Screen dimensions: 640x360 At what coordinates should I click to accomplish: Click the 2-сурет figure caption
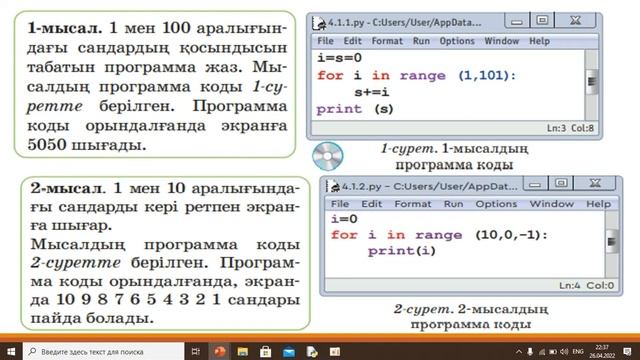click(471, 316)
